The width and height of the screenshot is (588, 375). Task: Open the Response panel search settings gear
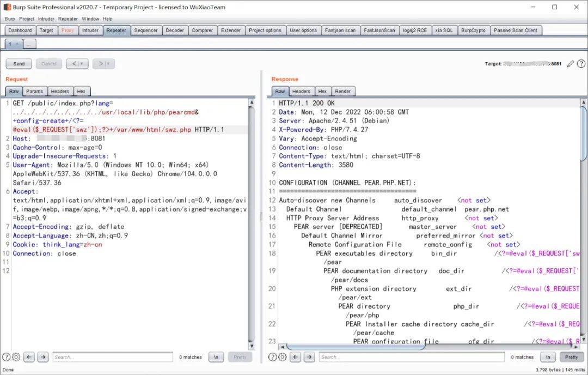click(x=283, y=357)
